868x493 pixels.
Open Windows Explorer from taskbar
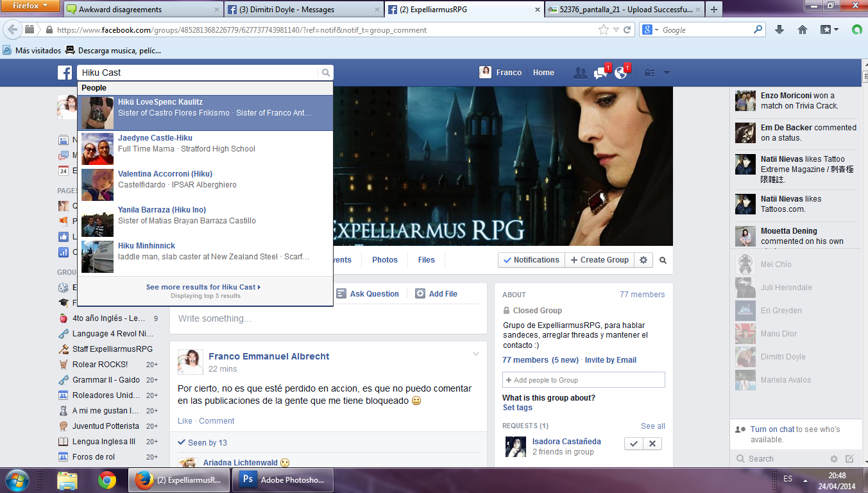click(67, 480)
